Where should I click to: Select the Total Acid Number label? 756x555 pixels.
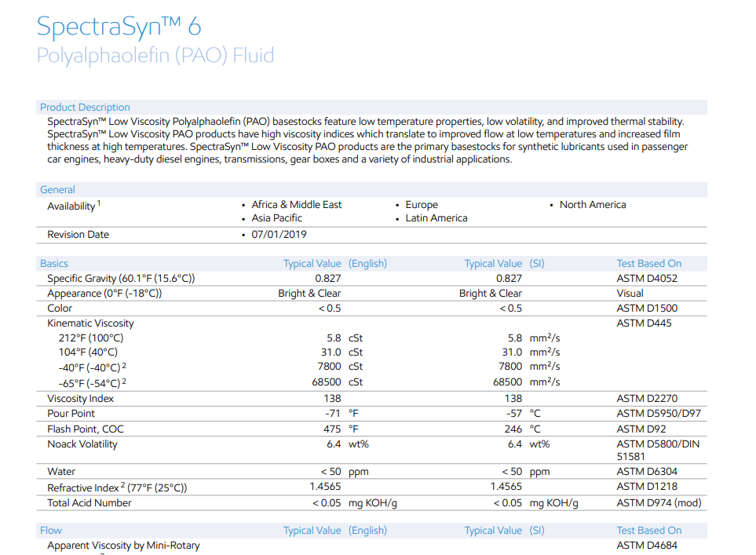(89, 503)
